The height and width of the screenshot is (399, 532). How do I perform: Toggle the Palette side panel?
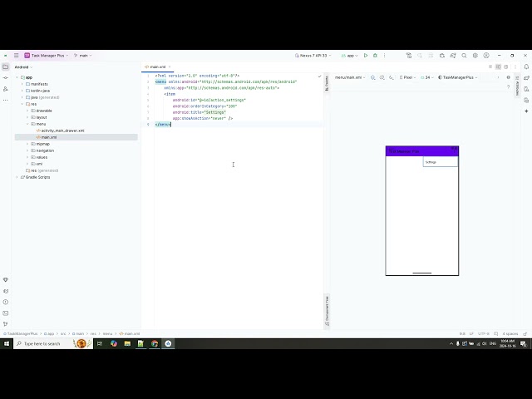coord(327,83)
